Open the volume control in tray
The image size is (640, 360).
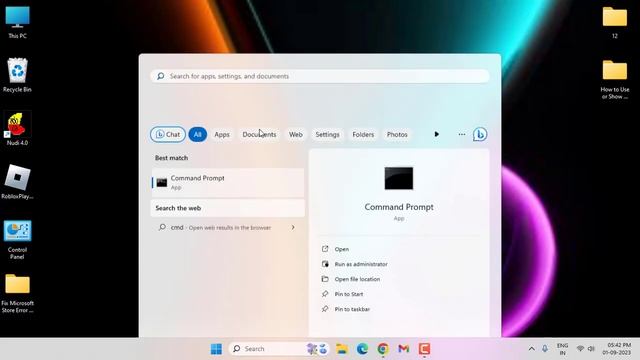tap(591, 349)
